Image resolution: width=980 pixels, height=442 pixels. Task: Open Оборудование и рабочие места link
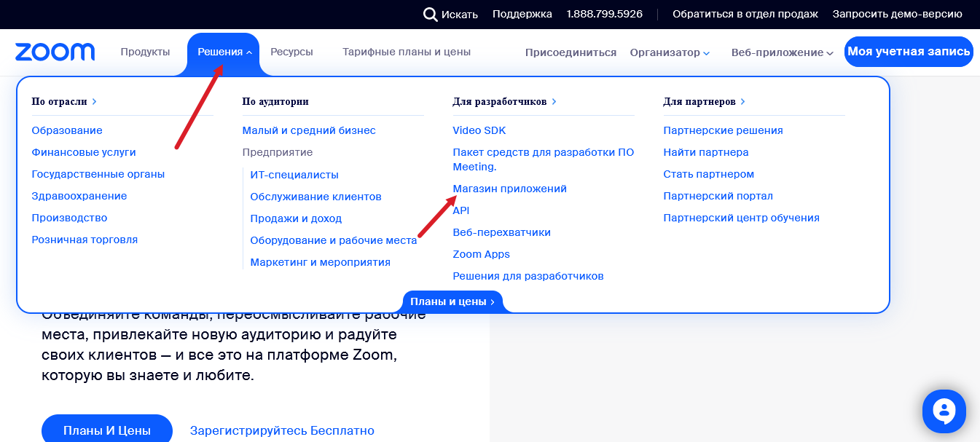pyautogui.click(x=333, y=240)
